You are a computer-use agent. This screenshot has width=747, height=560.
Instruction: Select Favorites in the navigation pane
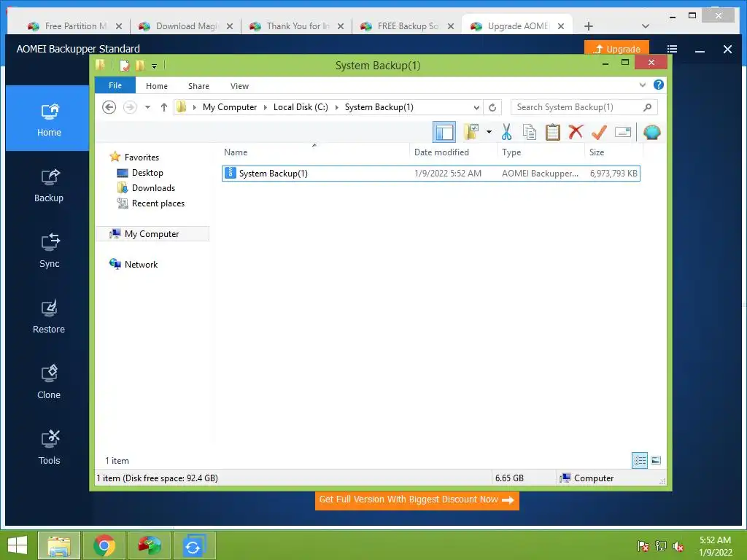coord(135,157)
